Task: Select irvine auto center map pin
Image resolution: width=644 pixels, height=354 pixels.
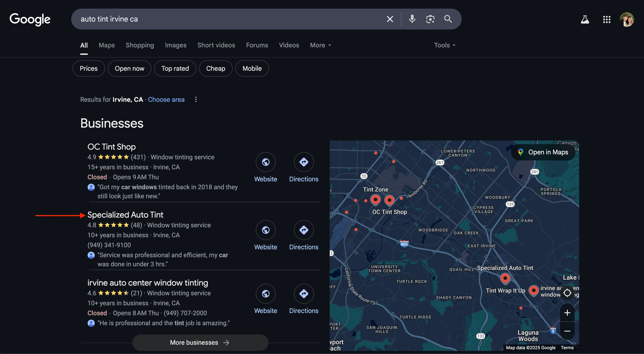Action: [x=534, y=291]
